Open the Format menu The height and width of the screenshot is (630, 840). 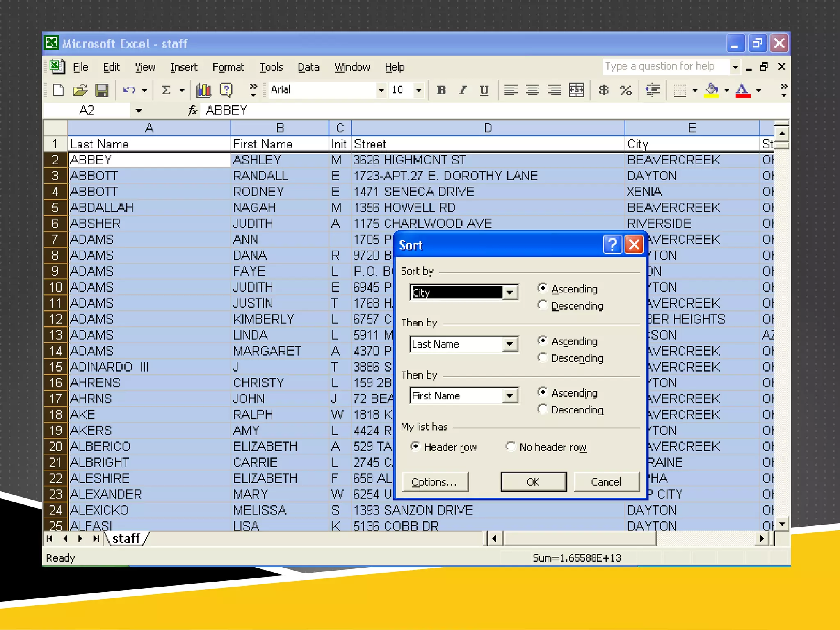point(228,67)
